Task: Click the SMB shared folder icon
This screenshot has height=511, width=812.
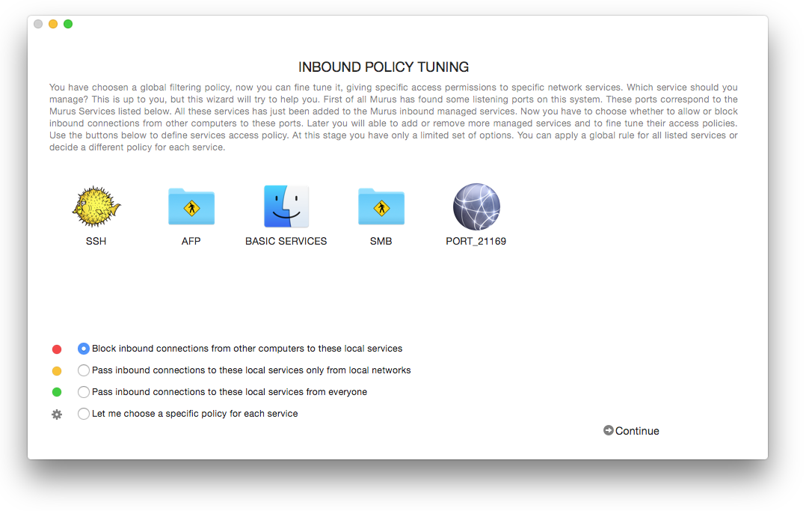Action: coord(381,207)
